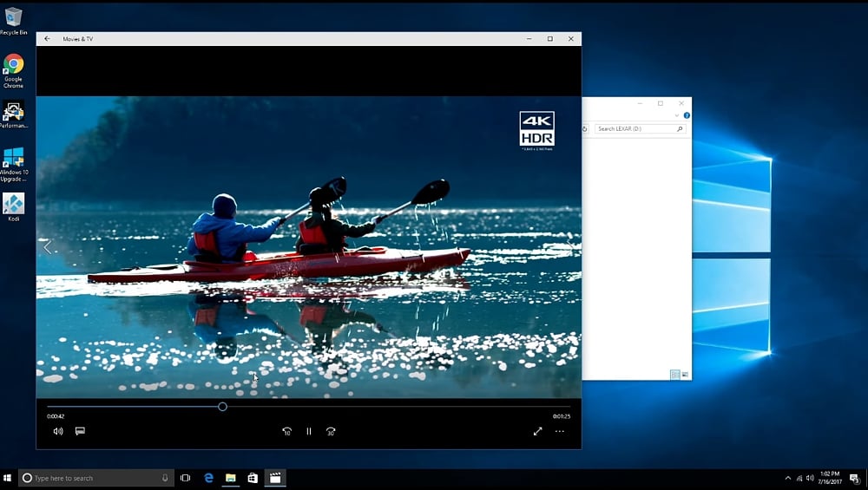Viewport: 868px width, 490px height.
Task: Skip forward 30 seconds
Action: (x=331, y=431)
